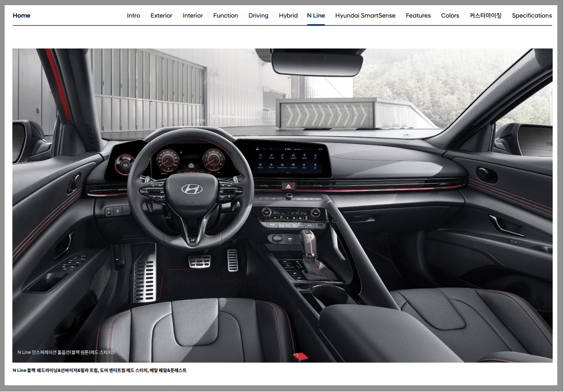Go to the Home link
This screenshot has width=564, height=392.
(x=21, y=15)
